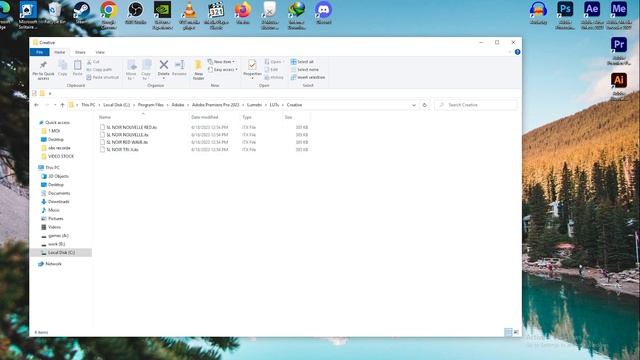Click Paste shortcut in the ribbon
Viewport: 640px width, 360px height.
tap(102, 77)
